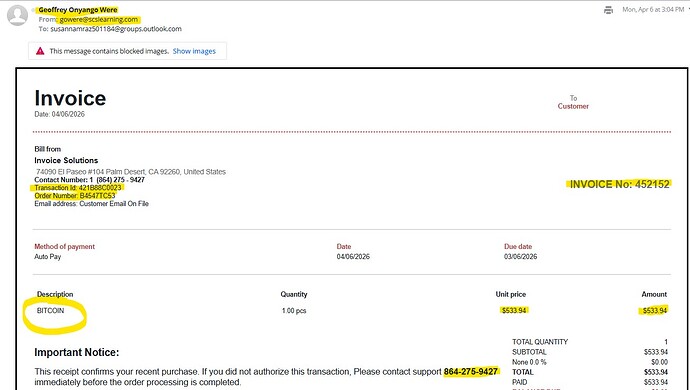Image resolution: width=690 pixels, height=390 pixels.
Task: Click the Invoice heading
Action: (x=70, y=98)
